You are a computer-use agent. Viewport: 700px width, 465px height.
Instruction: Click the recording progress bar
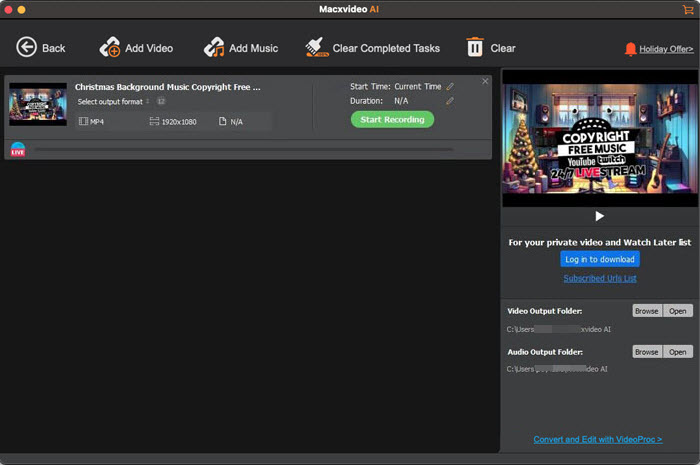(x=245, y=149)
